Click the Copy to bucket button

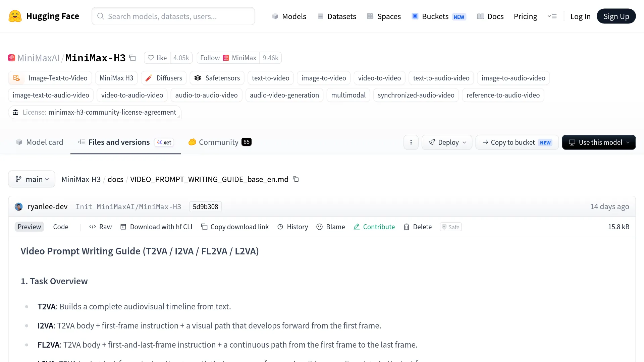[517, 142]
